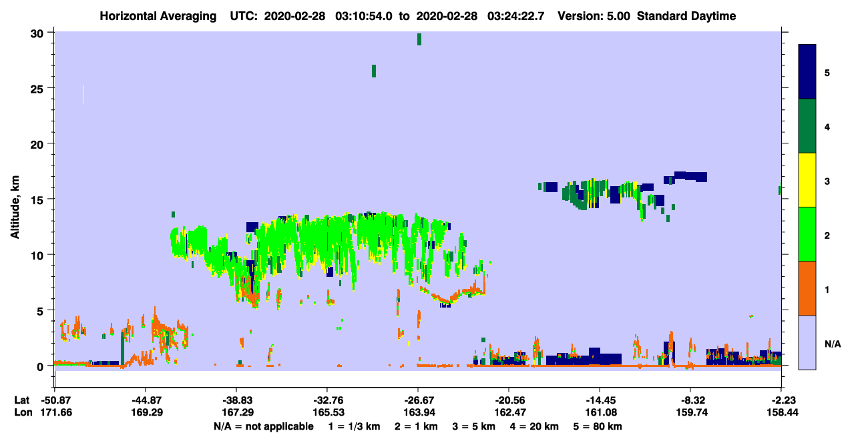
Task: Click latitude value -26.67
Action: pyautogui.click(x=417, y=400)
